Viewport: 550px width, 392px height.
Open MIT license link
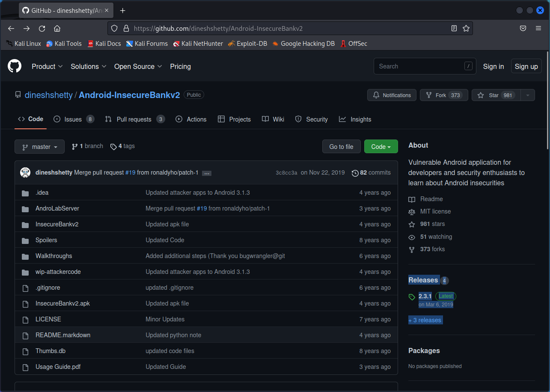pyautogui.click(x=430, y=211)
